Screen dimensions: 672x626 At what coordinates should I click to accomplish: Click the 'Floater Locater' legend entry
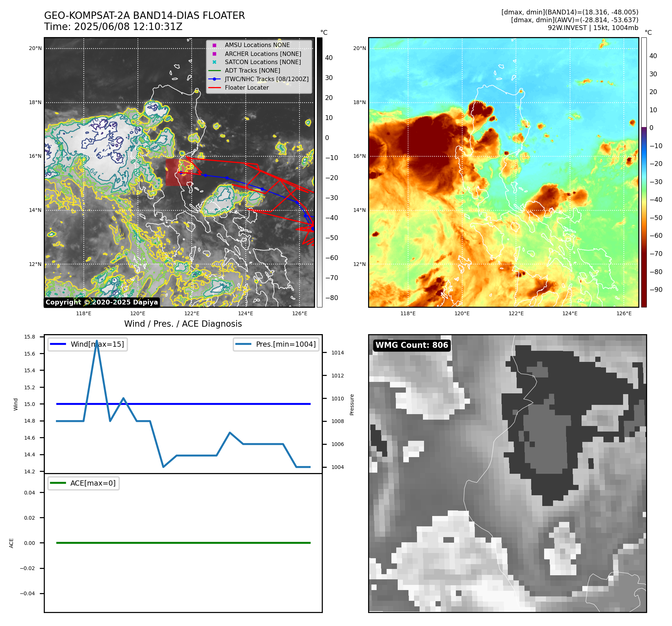247,87
